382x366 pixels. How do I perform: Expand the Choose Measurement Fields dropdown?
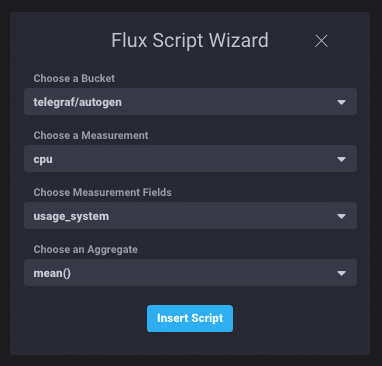[x=190, y=216]
